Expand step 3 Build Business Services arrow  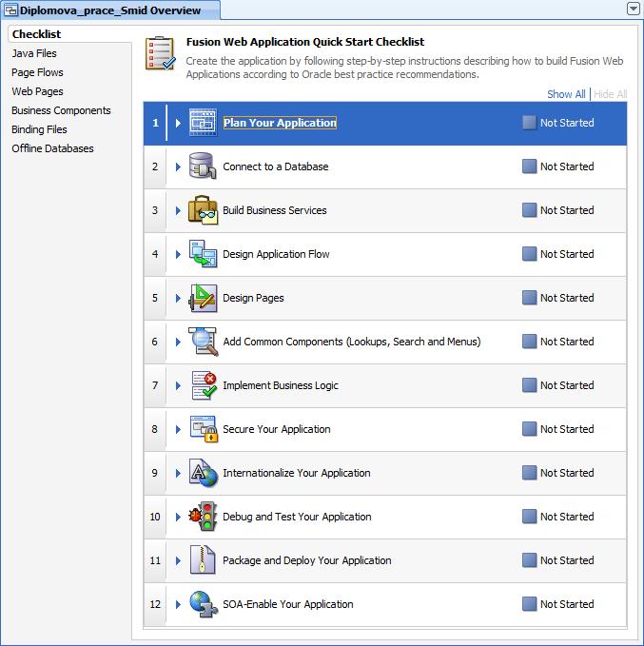pyautogui.click(x=178, y=210)
